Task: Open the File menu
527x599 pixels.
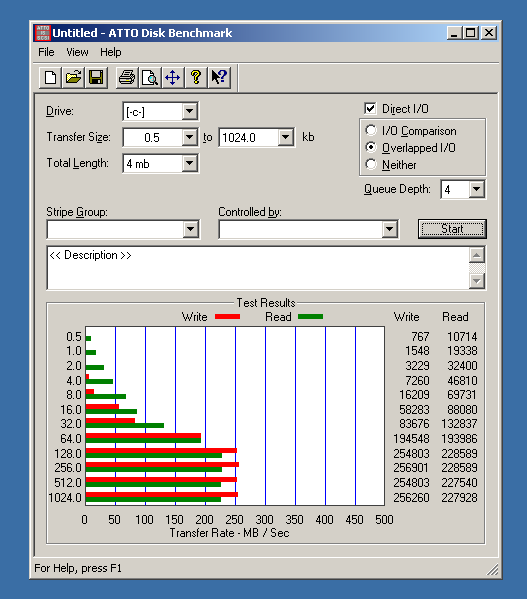Action: tap(46, 52)
